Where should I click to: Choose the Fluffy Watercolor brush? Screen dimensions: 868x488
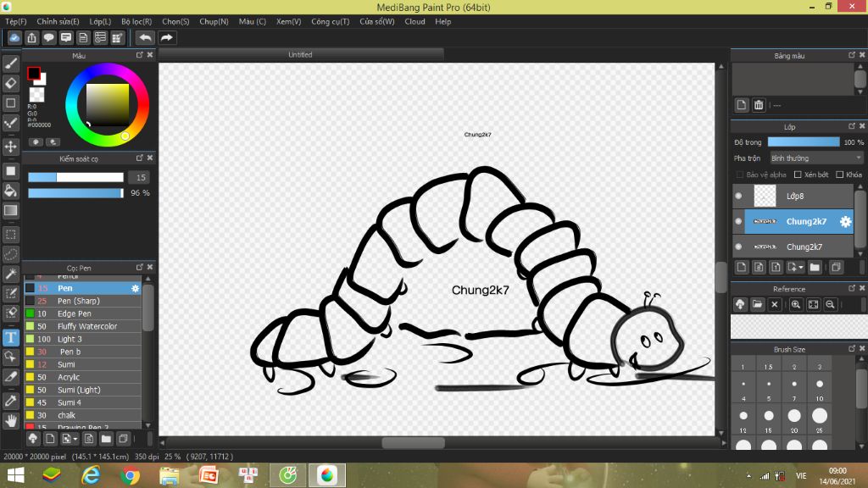(x=83, y=326)
